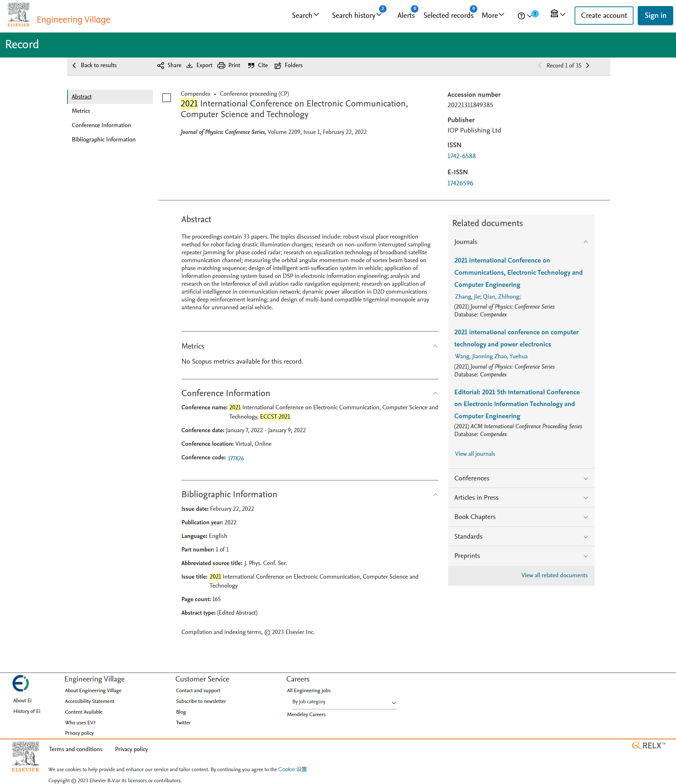This screenshot has width=676, height=784.
Task: Click the Back to results link
Action: coord(99,65)
